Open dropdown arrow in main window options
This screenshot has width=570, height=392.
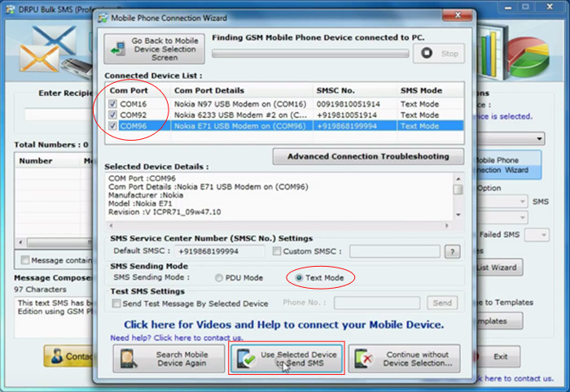click(539, 138)
